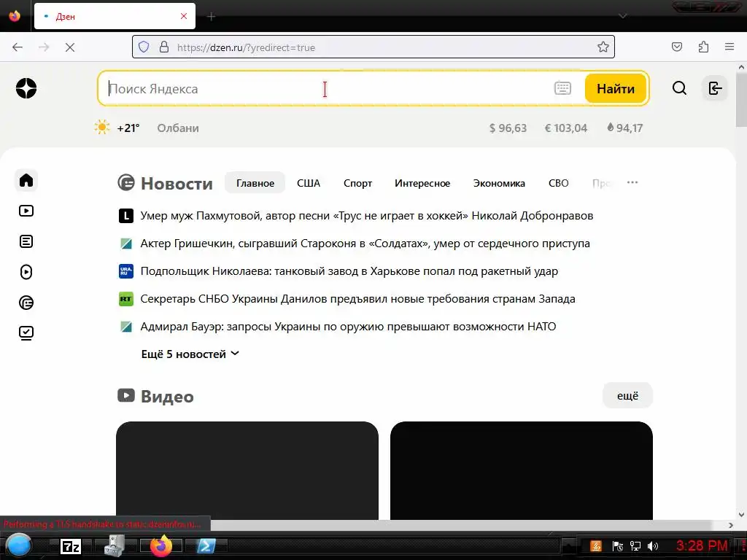Select the Спорт news tab

357,183
